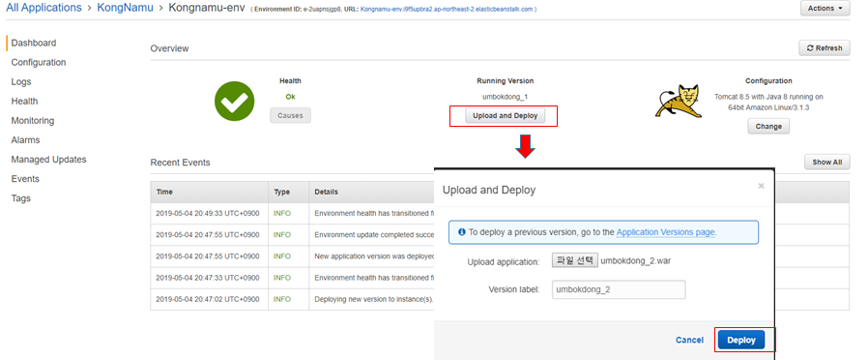
Task: Click the umbokdong_2.war filename
Action: pos(636,260)
